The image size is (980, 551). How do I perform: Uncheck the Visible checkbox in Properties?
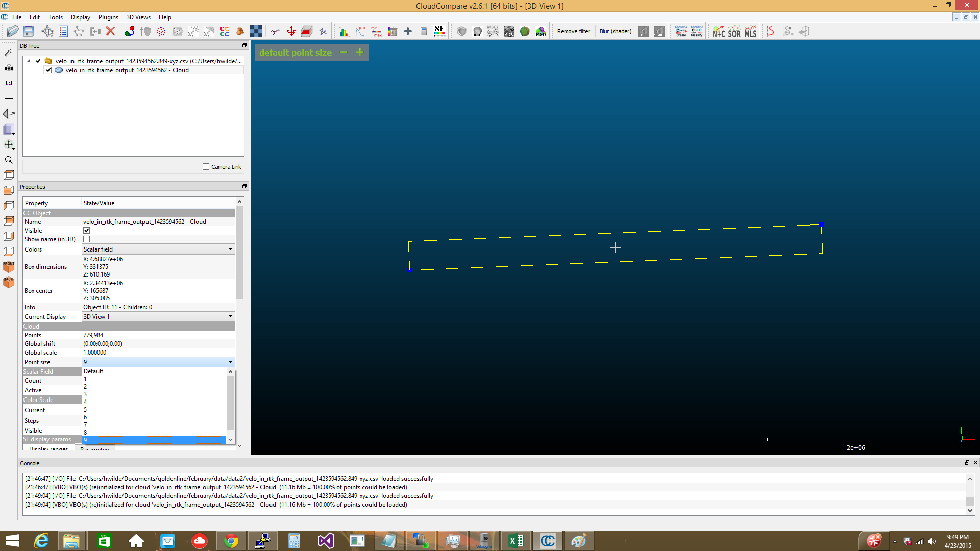tap(86, 230)
